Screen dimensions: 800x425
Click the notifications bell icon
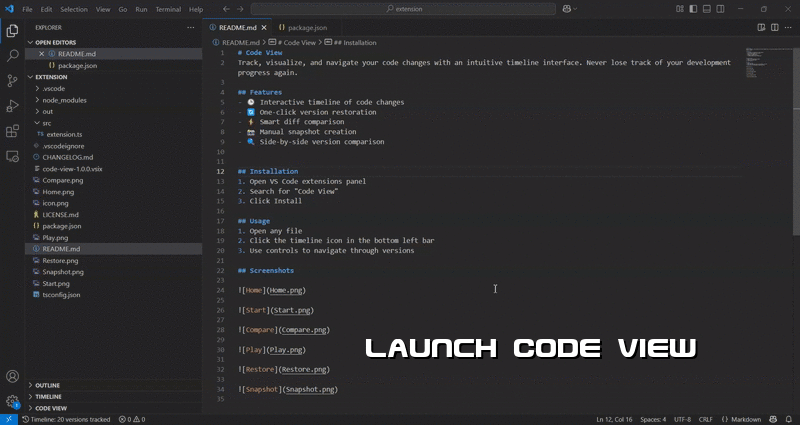(x=788, y=419)
